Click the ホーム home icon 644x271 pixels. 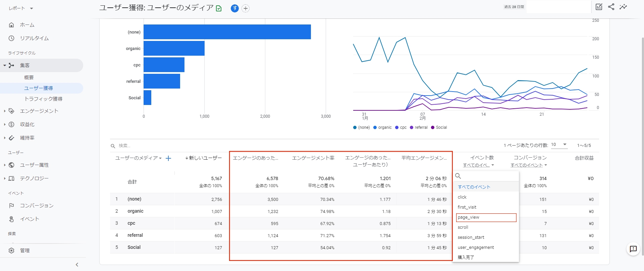point(11,25)
